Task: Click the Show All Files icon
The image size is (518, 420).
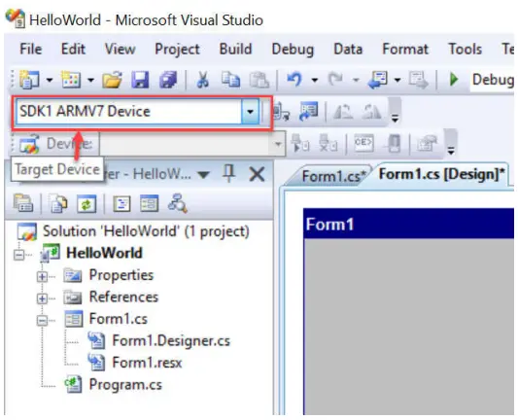Action: [x=57, y=203]
